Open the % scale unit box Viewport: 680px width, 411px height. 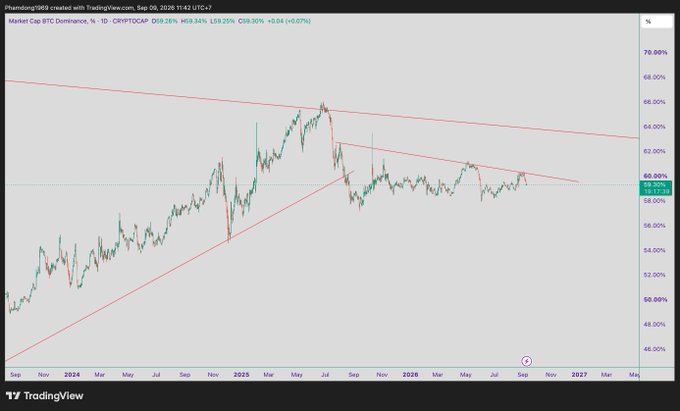point(657,21)
